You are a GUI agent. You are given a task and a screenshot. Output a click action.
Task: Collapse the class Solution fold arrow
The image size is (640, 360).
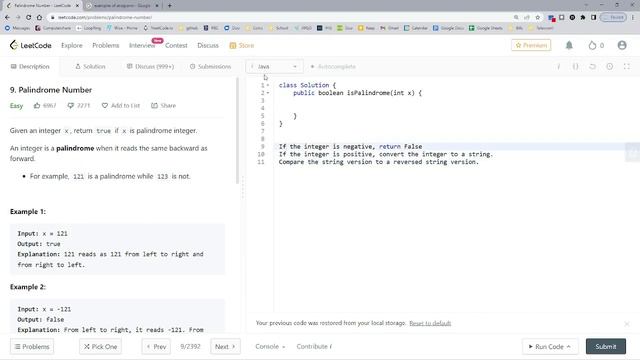[268, 85]
